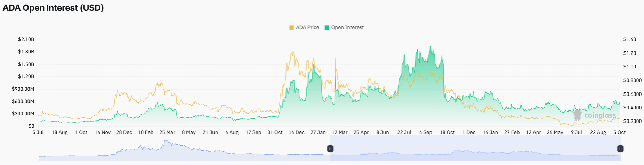Click the selected range window in navigator

point(475,148)
